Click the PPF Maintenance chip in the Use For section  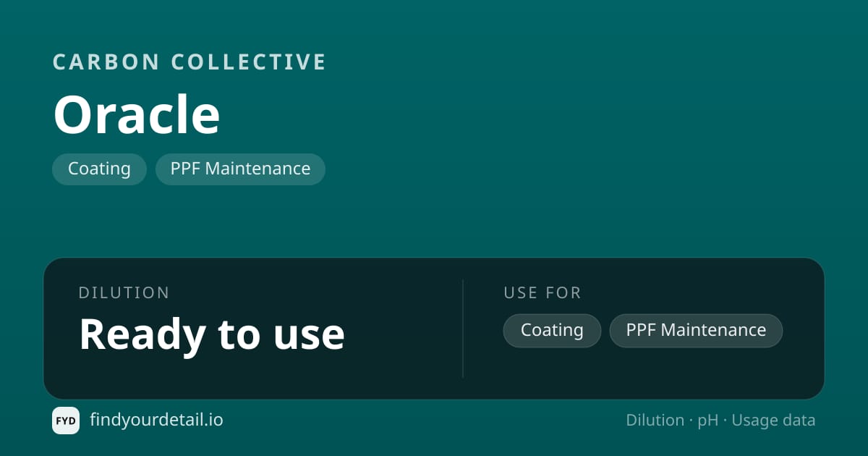[696, 330]
